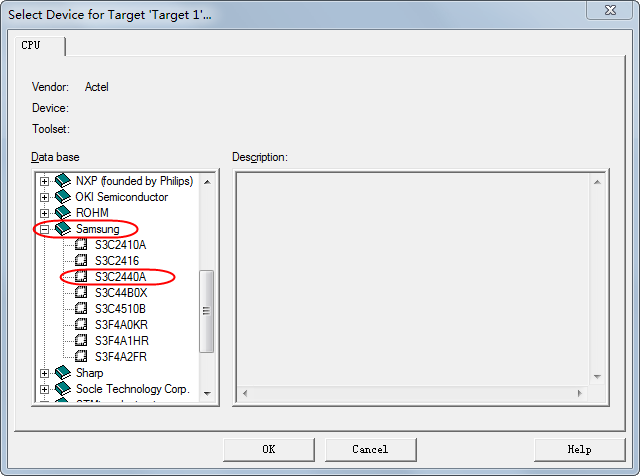Screen dimensions: 640x476
Task: Click the Cancel button
Action: [370, 449]
